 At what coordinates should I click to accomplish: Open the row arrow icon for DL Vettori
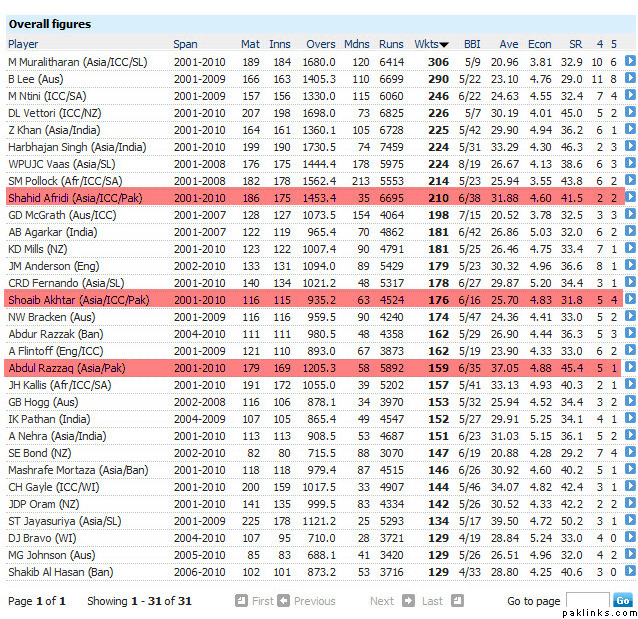tap(630, 112)
